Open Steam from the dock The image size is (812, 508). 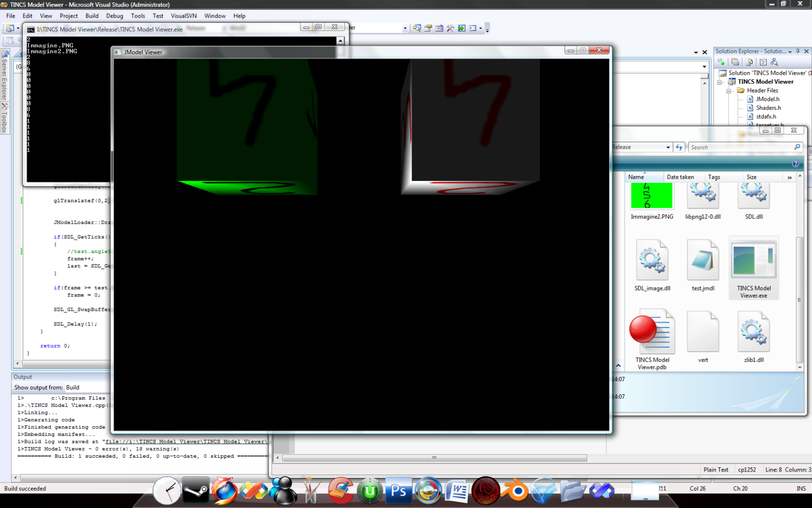[x=195, y=491]
